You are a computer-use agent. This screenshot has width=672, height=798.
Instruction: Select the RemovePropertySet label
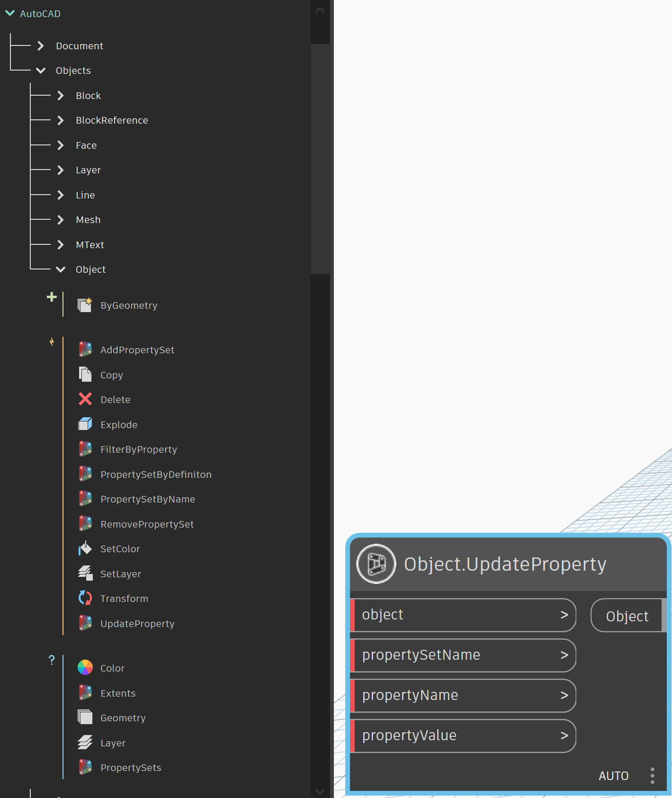(x=147, y=524)
